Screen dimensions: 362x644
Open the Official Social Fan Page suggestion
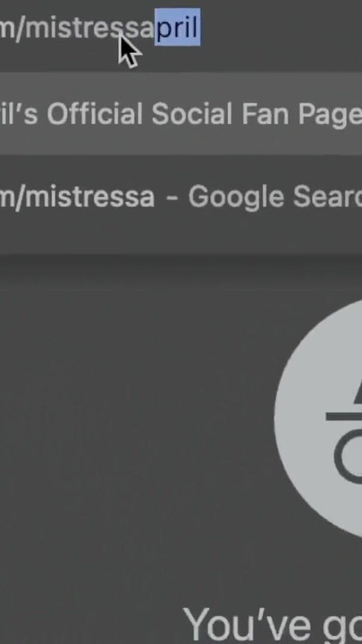click(181, 114)
